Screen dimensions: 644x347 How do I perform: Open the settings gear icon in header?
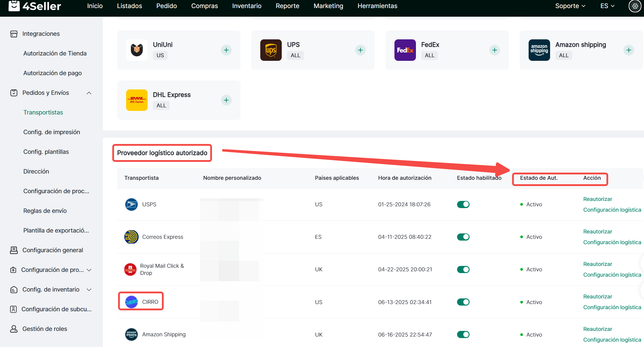[x=635, y=6]
